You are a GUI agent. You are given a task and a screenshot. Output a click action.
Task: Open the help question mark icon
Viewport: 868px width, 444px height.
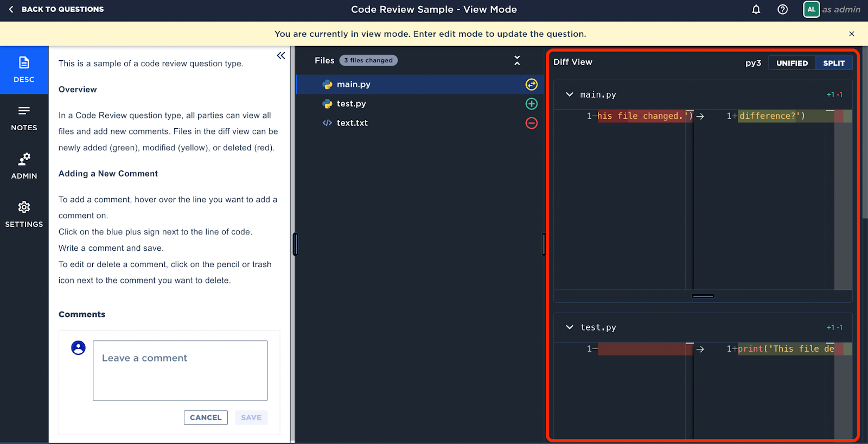[782, 9]
